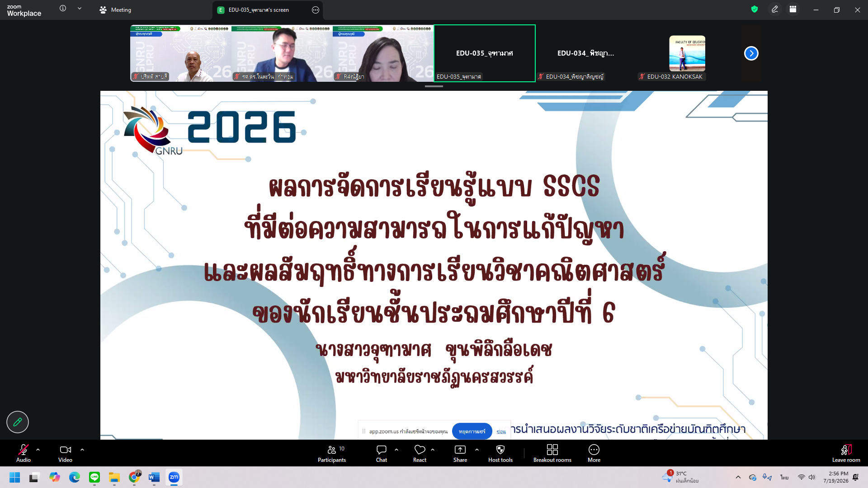Grab the pause handle on the sharing notice
Image resolution: width=868 pixels, height=488 pixels.
pos(363,431)
